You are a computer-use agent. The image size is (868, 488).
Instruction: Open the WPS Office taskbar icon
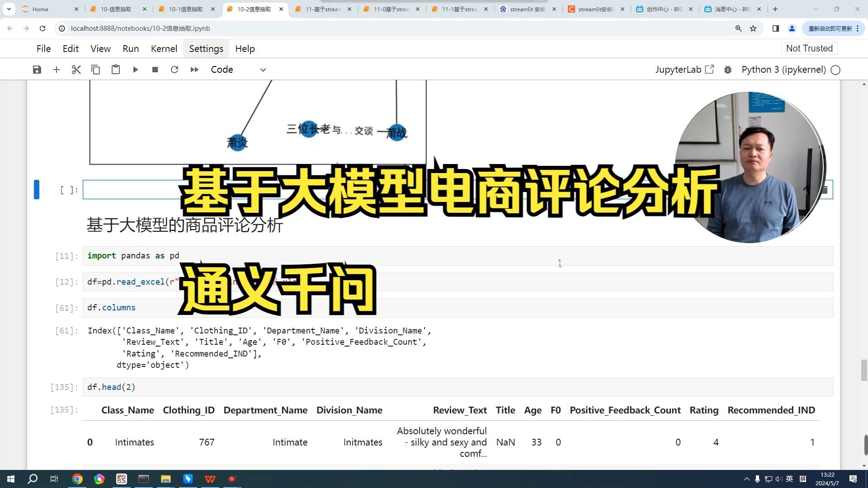(210, 479)
